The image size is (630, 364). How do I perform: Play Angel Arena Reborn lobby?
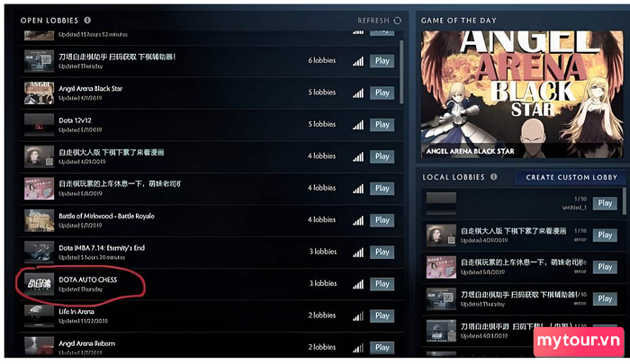382,348
